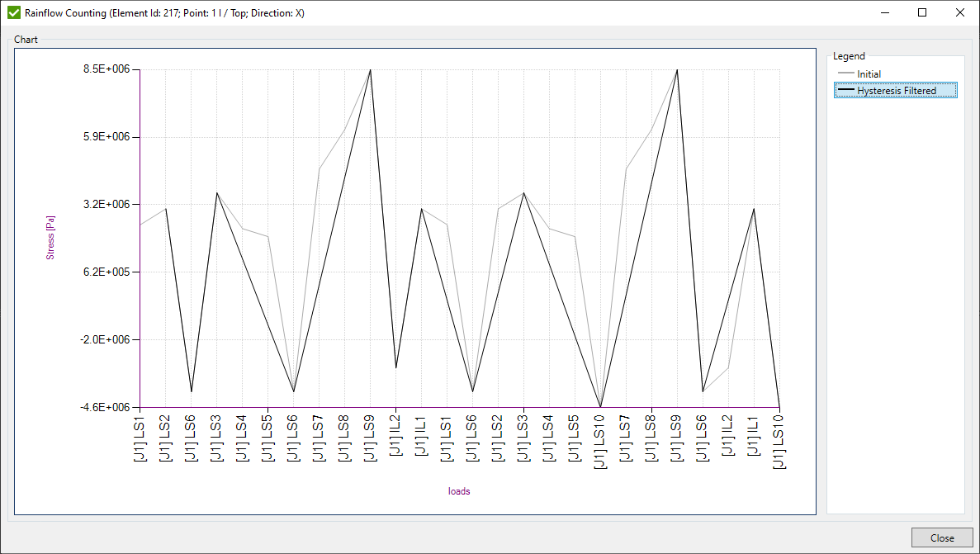
Task: Click the gray Initial line swatch in legend
Action: [846, 74]
